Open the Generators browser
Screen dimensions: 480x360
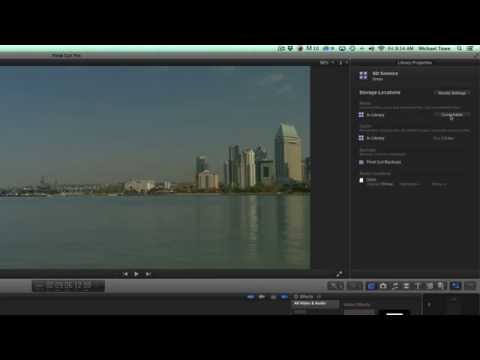click(x=429, y=286)
